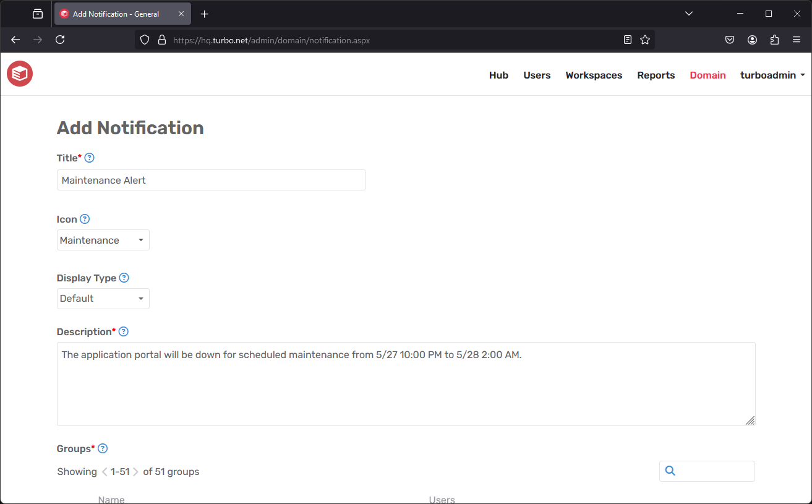
Task: Click the Turbo logo in the header
Action: click(x=19, y=74)
